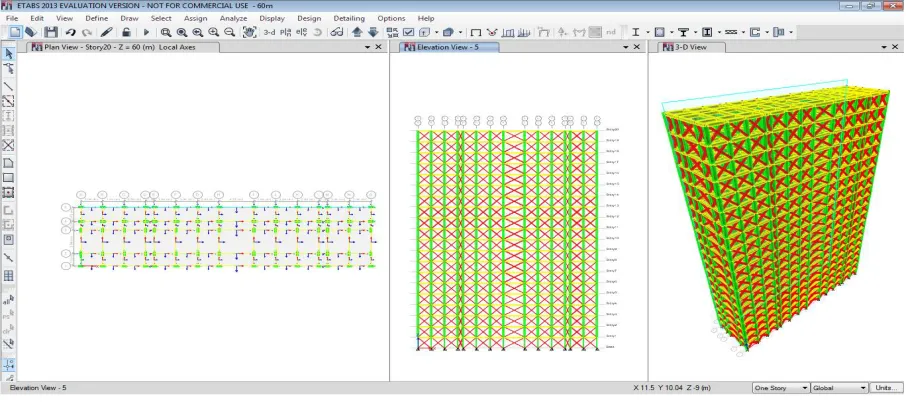
Task: Click the Save model floppy icon
Action: tap(51, 32)
